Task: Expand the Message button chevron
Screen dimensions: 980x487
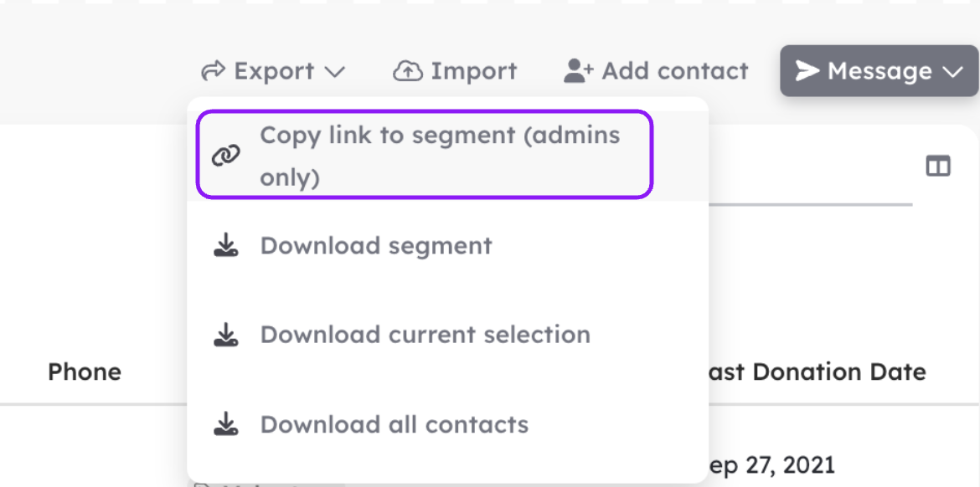Action: (x=952, y=73)
